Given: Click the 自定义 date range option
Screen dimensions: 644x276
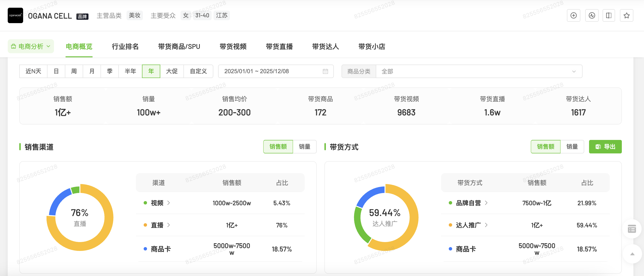Looking at the screenshot, I should (x=198, y=71).
